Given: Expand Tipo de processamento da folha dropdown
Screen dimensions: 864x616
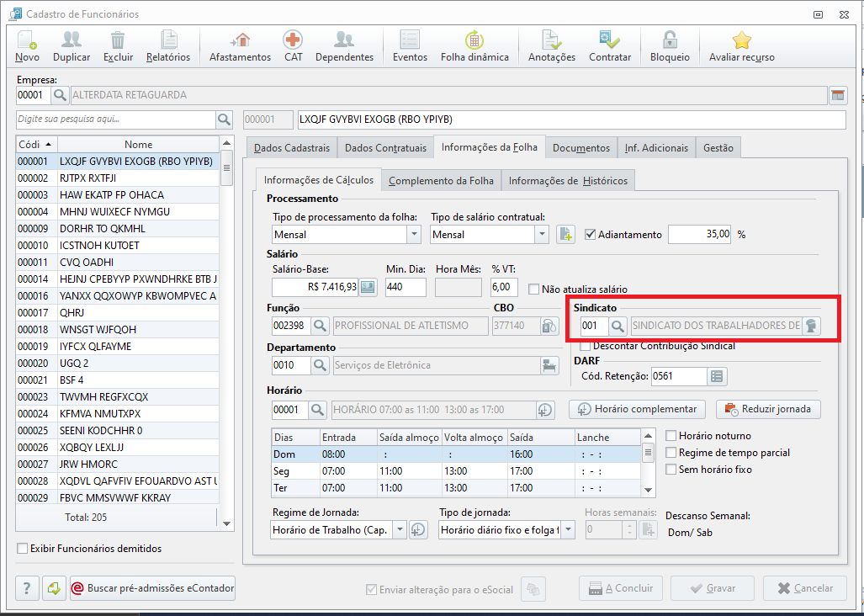Looking at the screenshot, I should pos(413,235).
